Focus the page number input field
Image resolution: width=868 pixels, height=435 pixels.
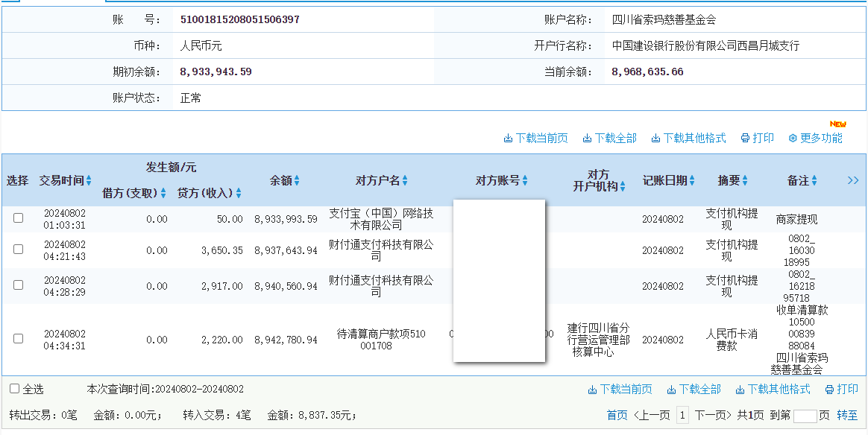pos(805,416)
